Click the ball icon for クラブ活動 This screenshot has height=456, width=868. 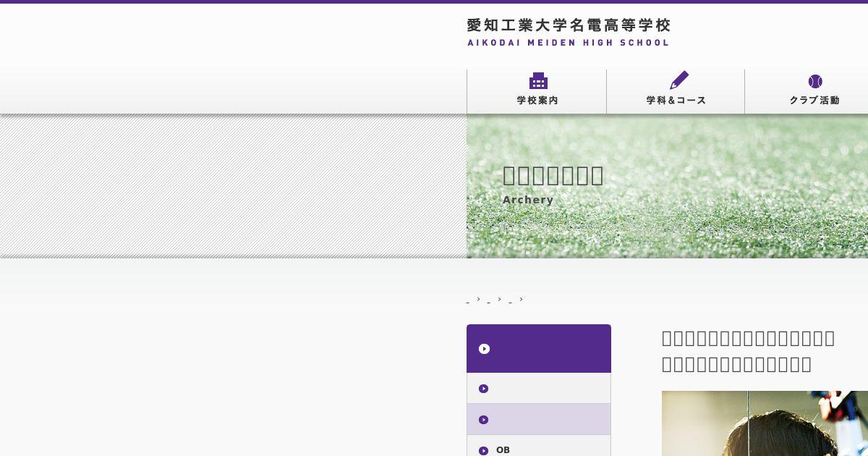pyautogui.click(x=815, y=81)
